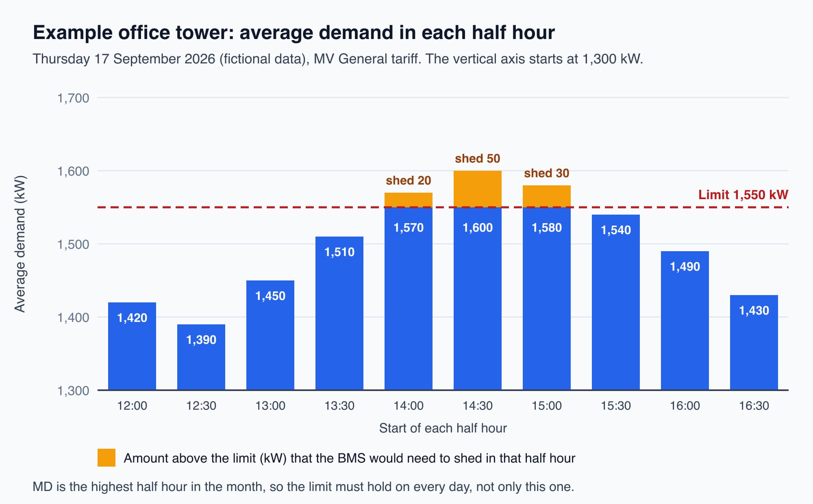The width and height of the screenshot is (813, 504).
Task: Click the 13:00 axis label
Action: click(270, 406)
